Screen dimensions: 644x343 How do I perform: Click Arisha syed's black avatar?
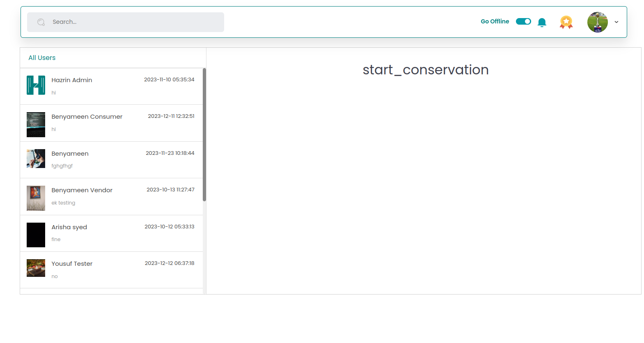pyautogui.click(x=36, y=235)
